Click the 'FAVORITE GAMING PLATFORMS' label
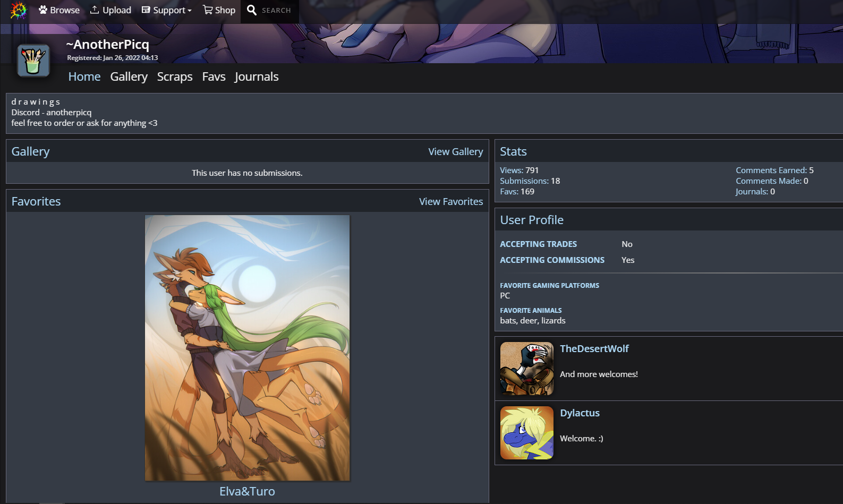Viewport: 843px width, 504px height. pos(549,285)
